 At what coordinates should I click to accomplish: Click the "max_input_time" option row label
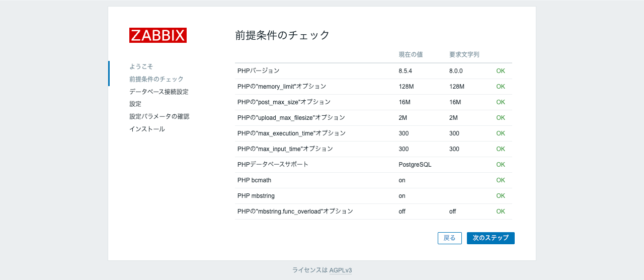[285, 149]
